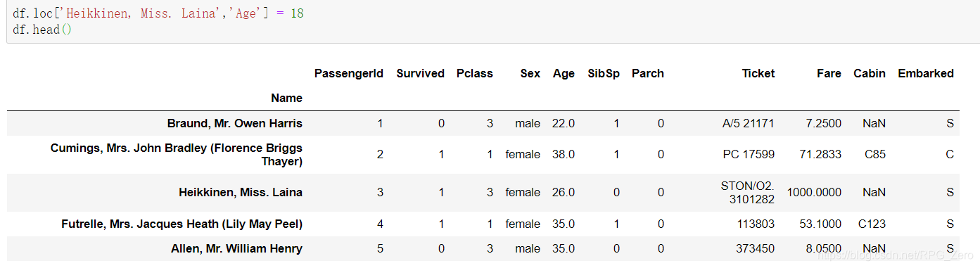980x268 pixels.
Task: Click the df.head() code line
Action: (42, 30)
